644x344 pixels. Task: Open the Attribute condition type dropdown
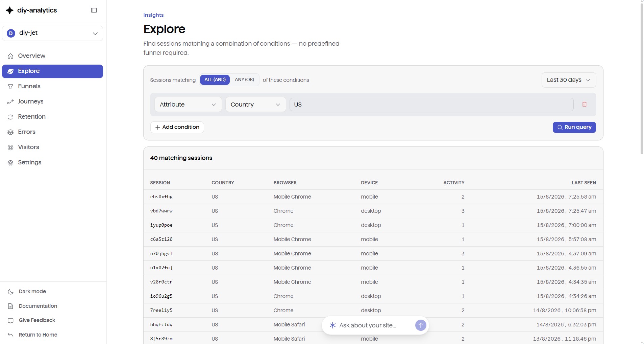pyautogui.click(x=188, y=105)
